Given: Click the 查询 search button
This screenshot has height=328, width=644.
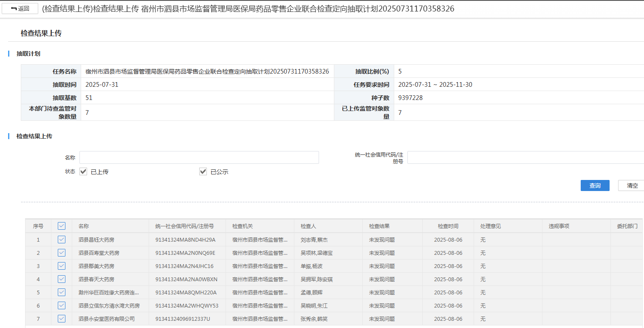Looking at the screenshot, I should [595, 185].
